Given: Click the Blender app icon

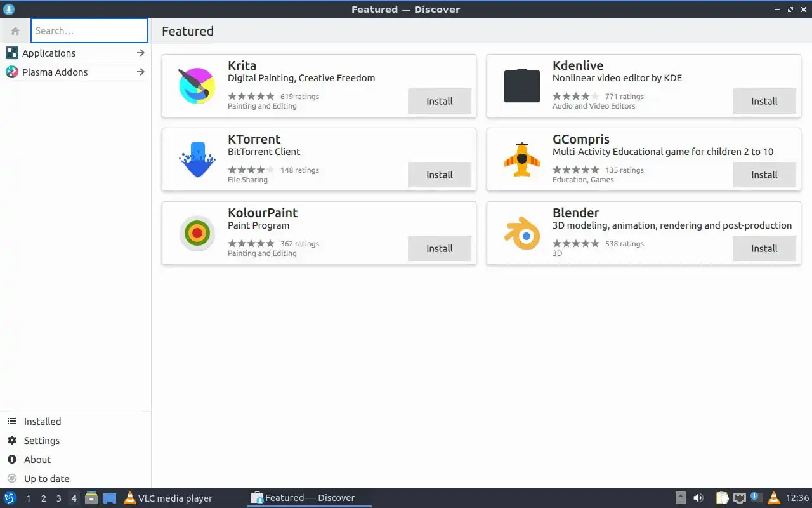Looking at the screenshot, I should [522, 233].
